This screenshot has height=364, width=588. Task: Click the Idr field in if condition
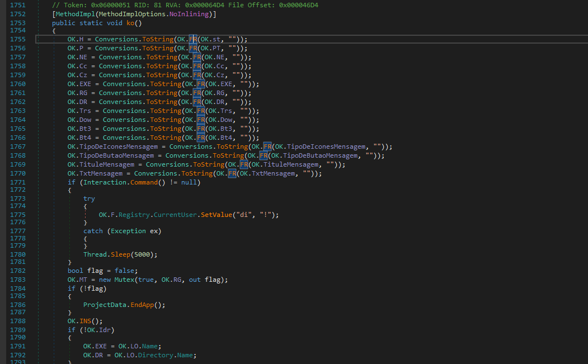point(104,330)
